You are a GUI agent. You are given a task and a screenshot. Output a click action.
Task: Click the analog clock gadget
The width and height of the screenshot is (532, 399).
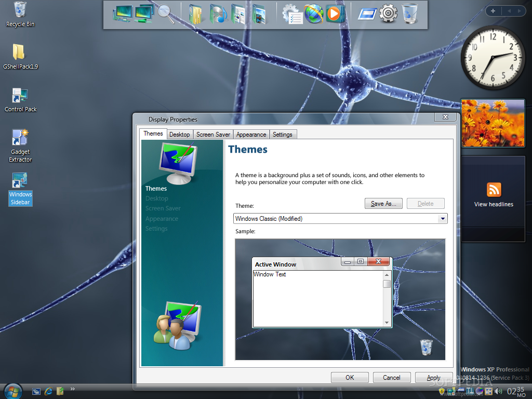coord(493,58)
